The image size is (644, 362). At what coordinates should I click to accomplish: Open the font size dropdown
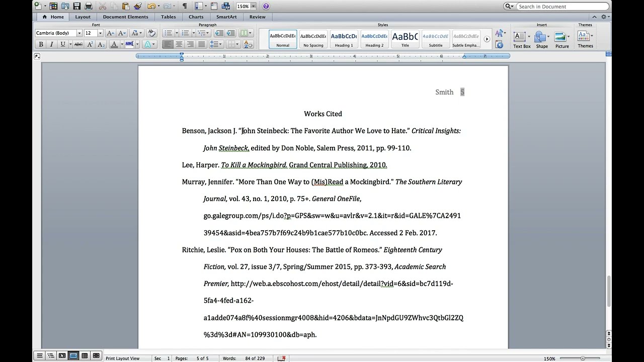(x=100, y=33)
